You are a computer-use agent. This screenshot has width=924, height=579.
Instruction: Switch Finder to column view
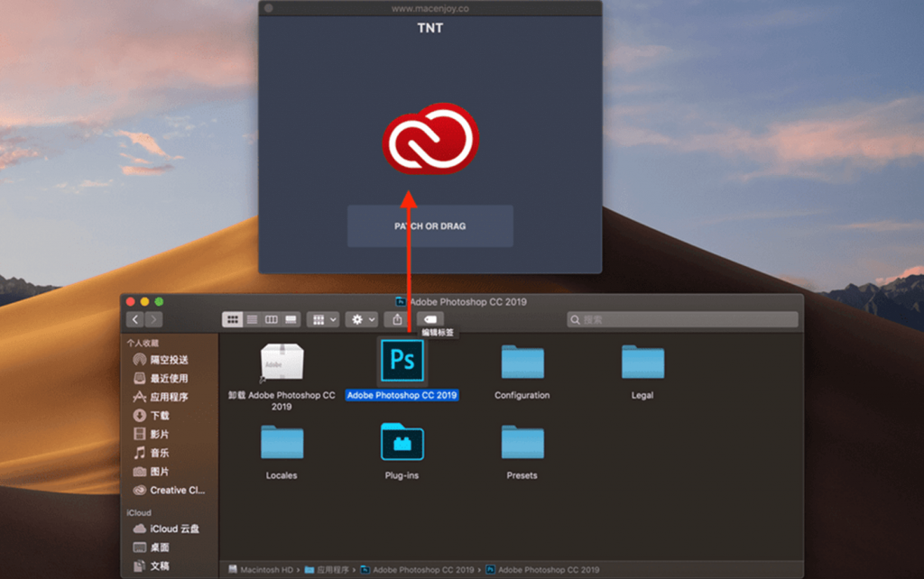(x=271, y=319)
